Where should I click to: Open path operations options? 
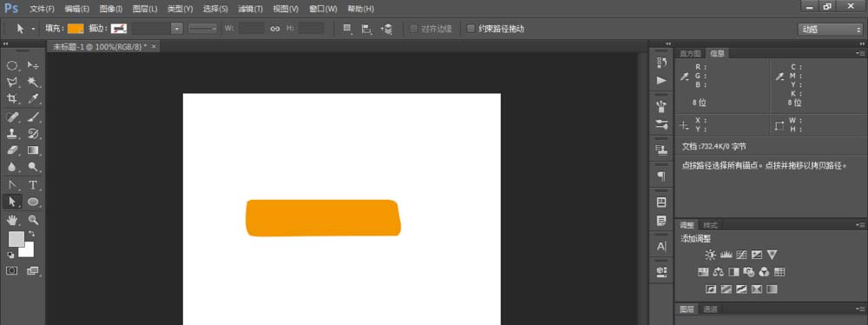[x=347, y=29]
